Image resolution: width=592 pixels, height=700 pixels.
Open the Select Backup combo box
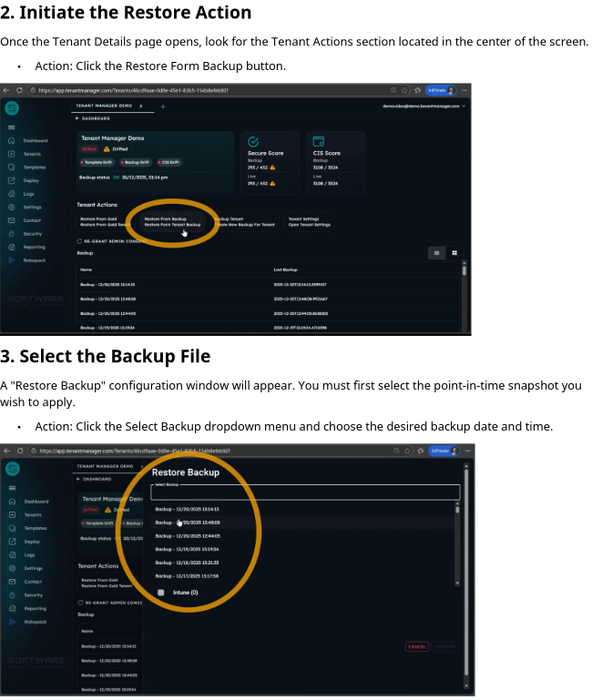pyautogui.click(x=305, y=492)
